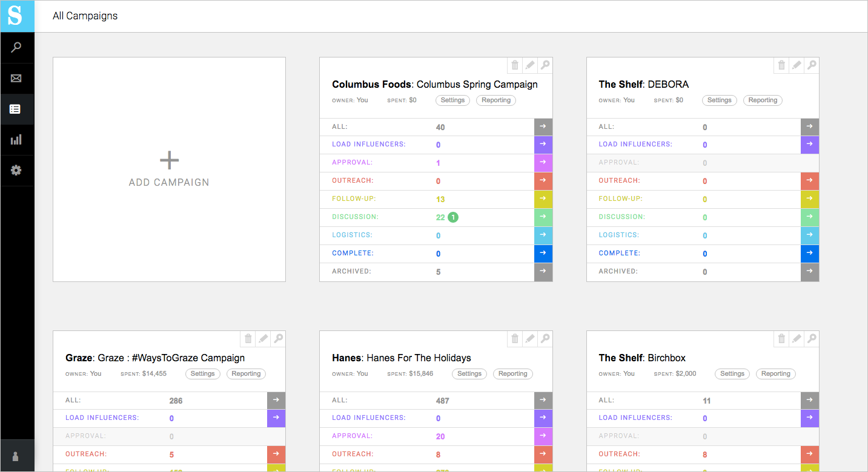Click the Columbus Spring Campaign title
This screenshot has width=868, height=472.
pyautogui.click(x=435, y=85)
